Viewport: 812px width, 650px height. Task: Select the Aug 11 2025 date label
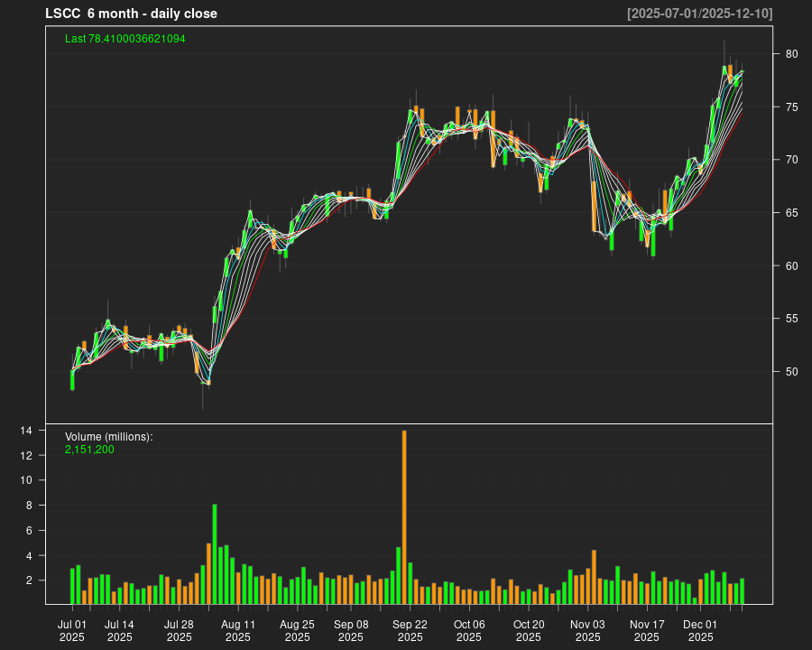coord(238,630)
